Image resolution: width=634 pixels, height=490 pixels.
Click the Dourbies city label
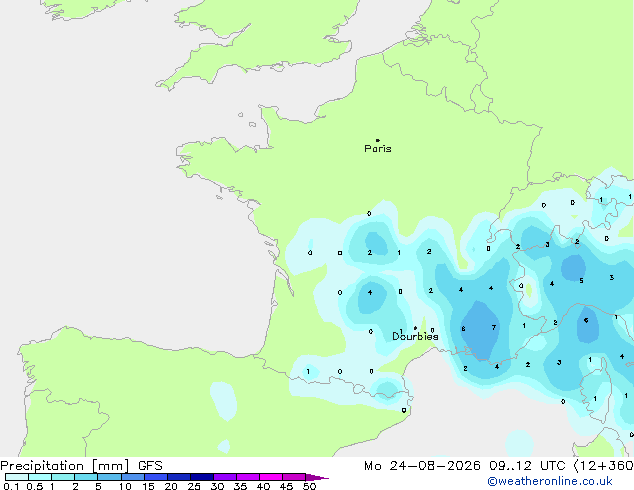(x=415, y=336)
